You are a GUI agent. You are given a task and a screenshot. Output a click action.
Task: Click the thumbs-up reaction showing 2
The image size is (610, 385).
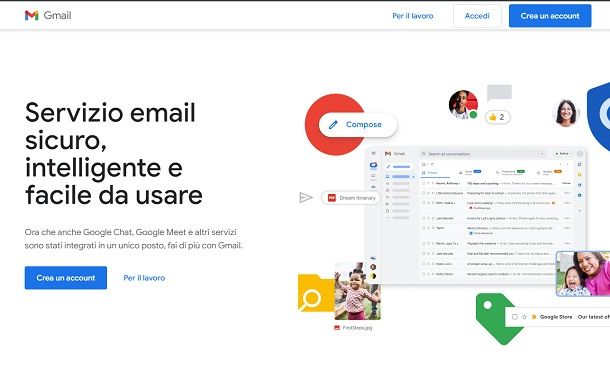tap(498, 117)
